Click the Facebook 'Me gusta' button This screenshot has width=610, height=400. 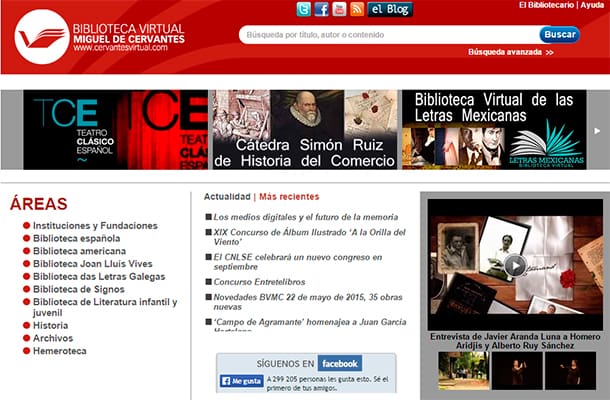tap(242, 381)
